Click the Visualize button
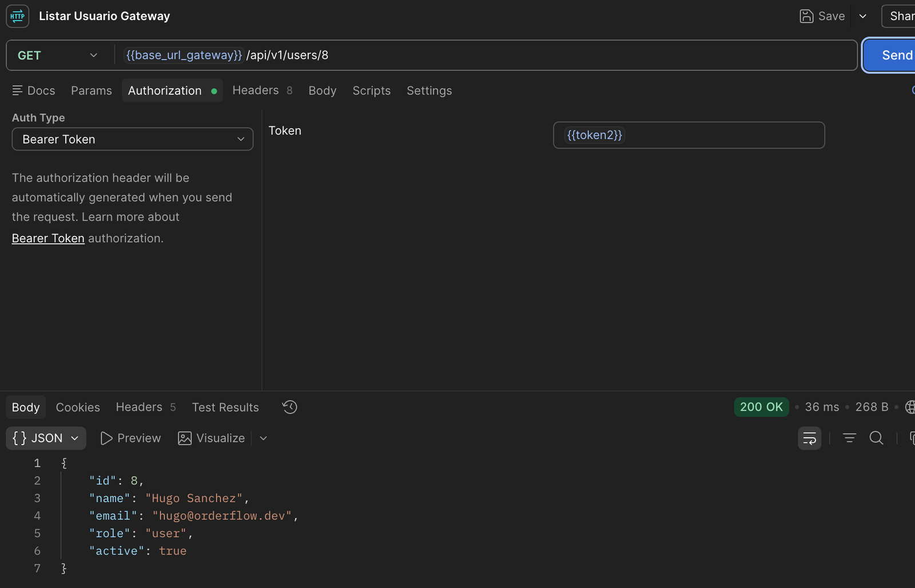This screenshot has height=588, width=915. (212, 438)
